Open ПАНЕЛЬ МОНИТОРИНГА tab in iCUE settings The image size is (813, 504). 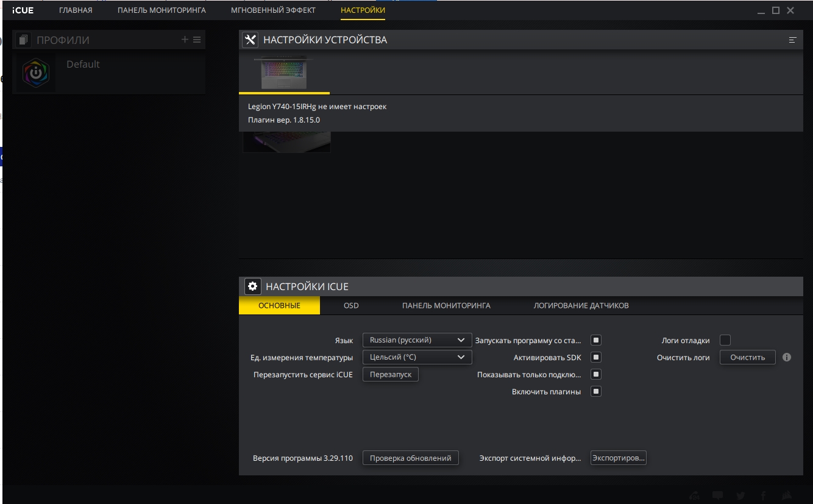point(446,305)
